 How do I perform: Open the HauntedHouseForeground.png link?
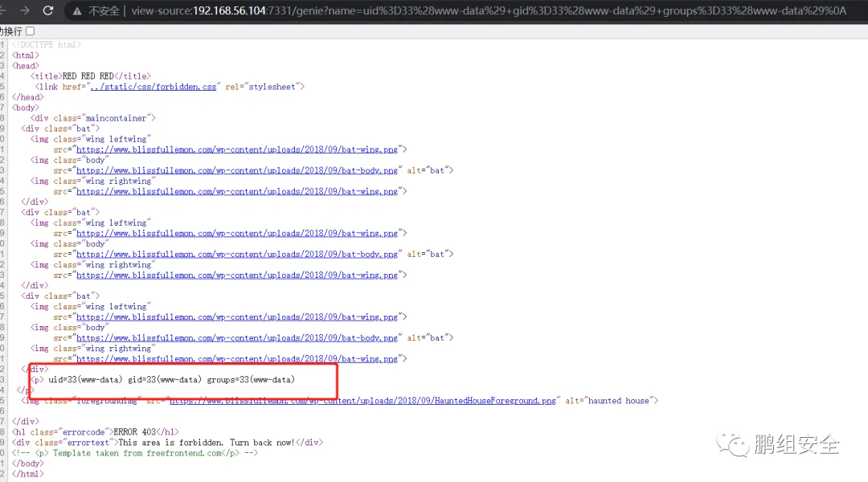pos(362,401)
